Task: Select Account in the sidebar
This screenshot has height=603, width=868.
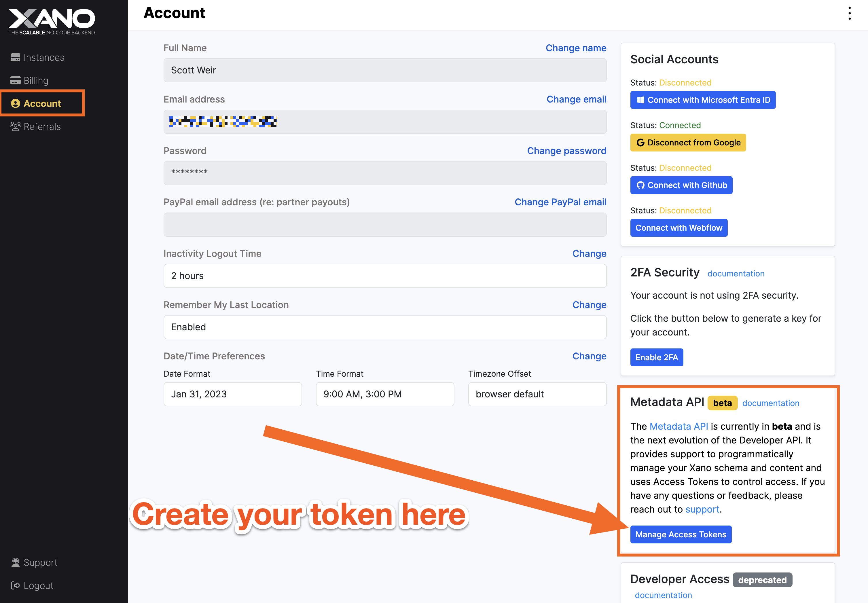Action: [x=42, y=103]
